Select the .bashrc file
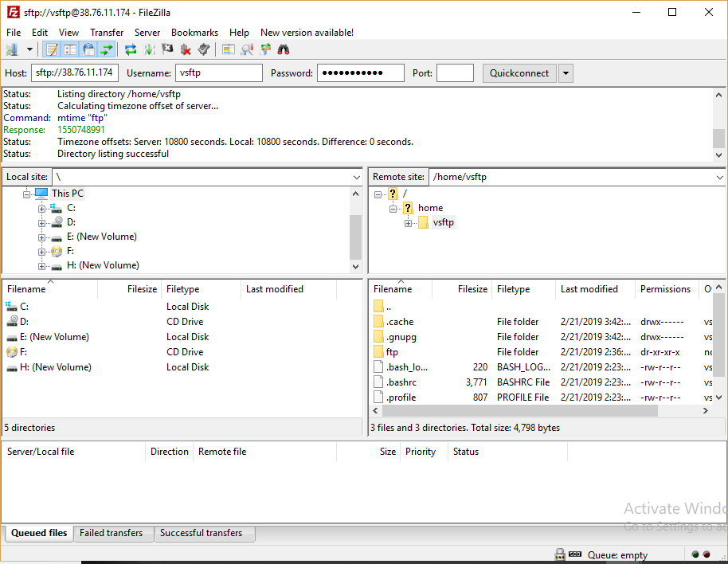This screenshot has height=564, width=728. pyautogui.click(x=401, y=382)
